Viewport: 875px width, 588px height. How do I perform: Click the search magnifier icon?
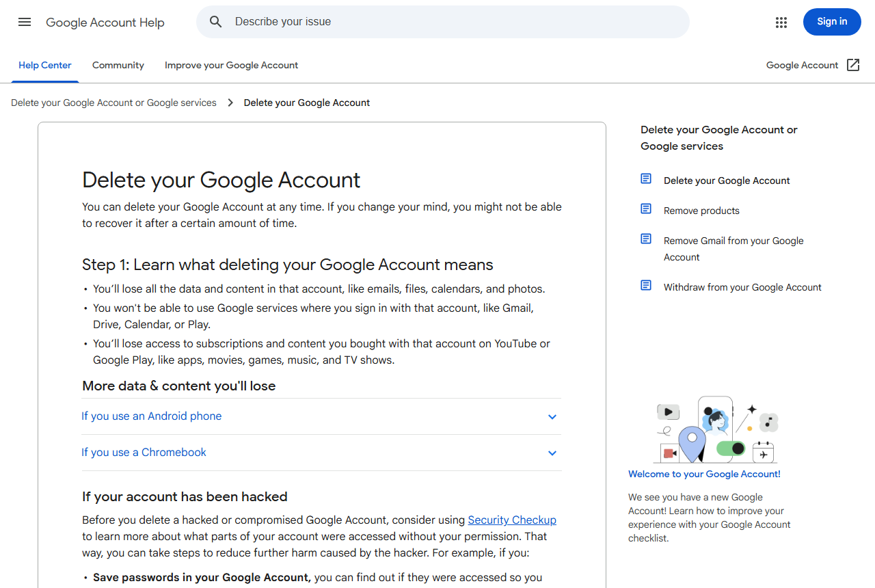pyautogui.click(x=216, y=22)
